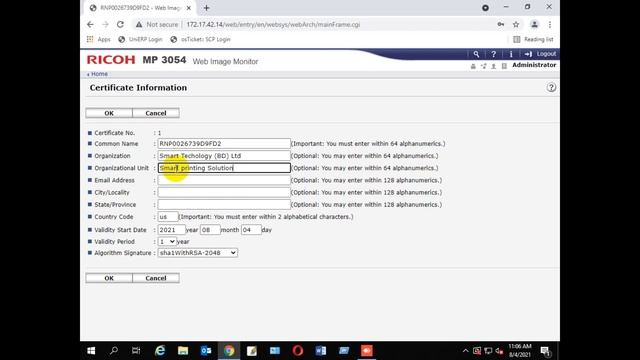This screenshot has width=640, height=360.
Task: Open the orange screen recorder taskbar icon
Action: click(367, 351)
